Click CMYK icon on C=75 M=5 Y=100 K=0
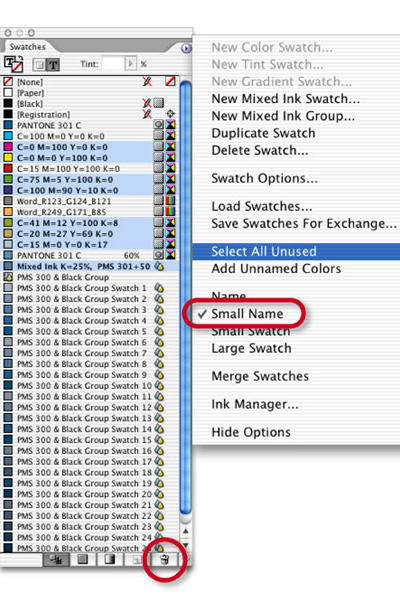 tap(170, 179)
